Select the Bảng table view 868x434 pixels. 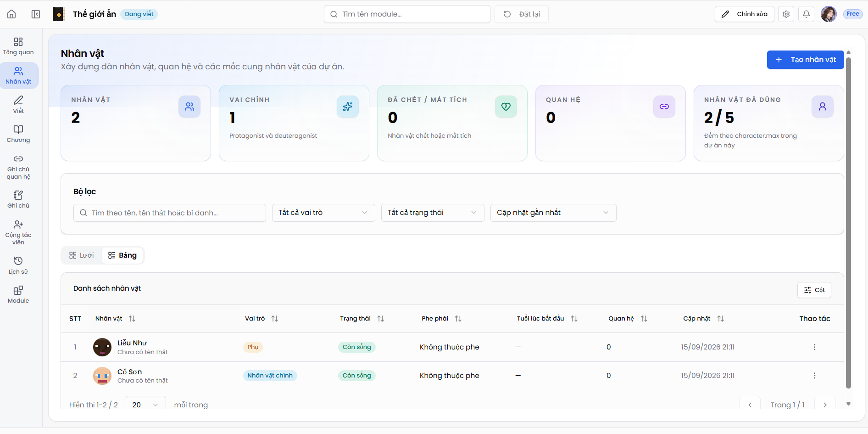[x=122, y=255]
